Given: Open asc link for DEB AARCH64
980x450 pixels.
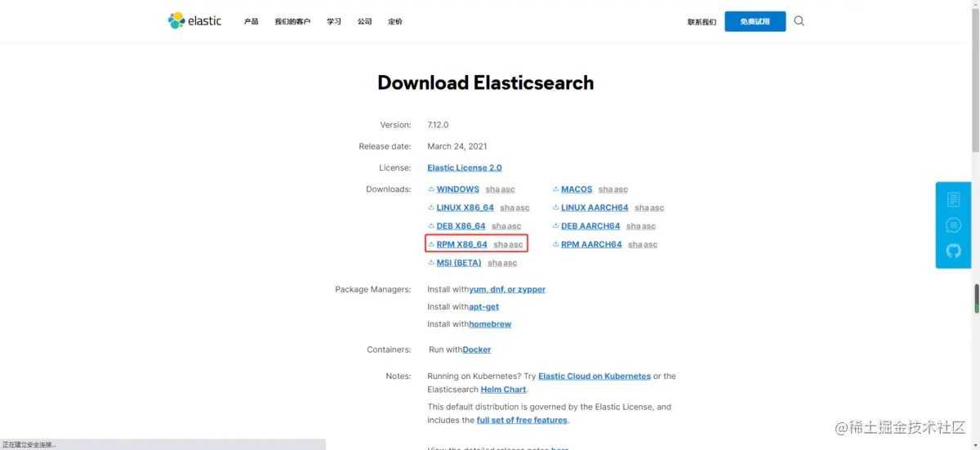Looking at the screenshot, I should click(x=648, y=226).
